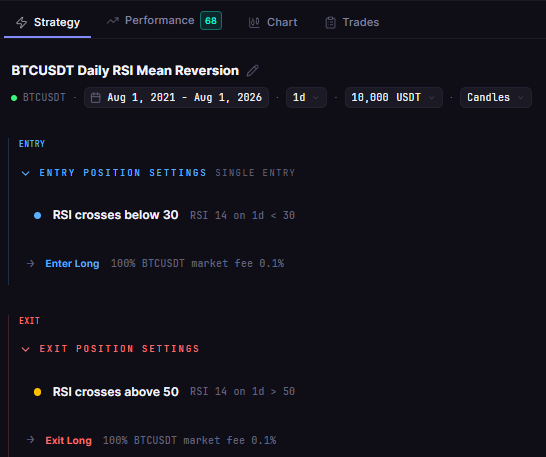Click the arrow icon before Enter Long

(31, 263)
